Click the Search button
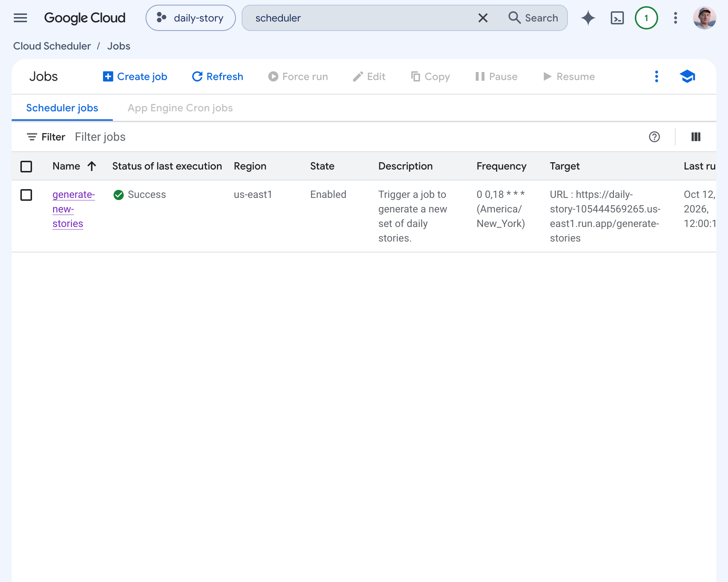This screenshot has height=582, width=728. click(533, 18)
